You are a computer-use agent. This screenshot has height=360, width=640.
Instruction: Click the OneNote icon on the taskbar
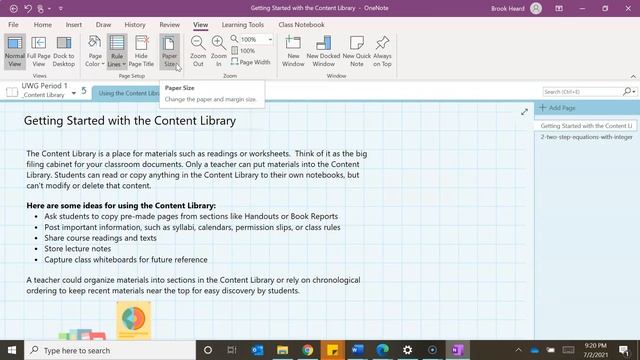(x=458, y=350)
